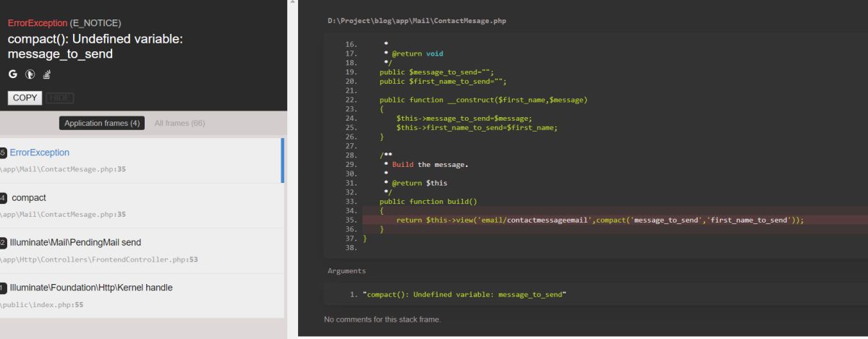Click the 'compact(): Undefined variable' error message heading
The image size is (868, 339).
tap(94, 46)
